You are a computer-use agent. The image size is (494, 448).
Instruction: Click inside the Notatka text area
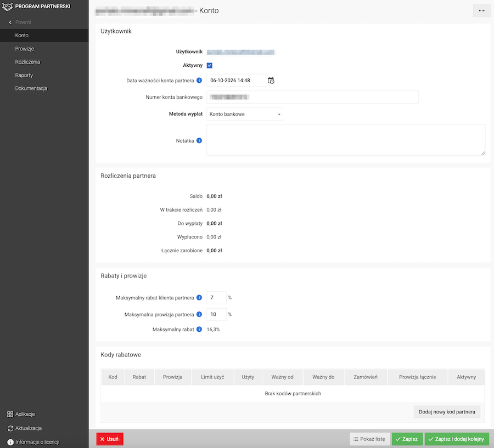coord(346,140)
